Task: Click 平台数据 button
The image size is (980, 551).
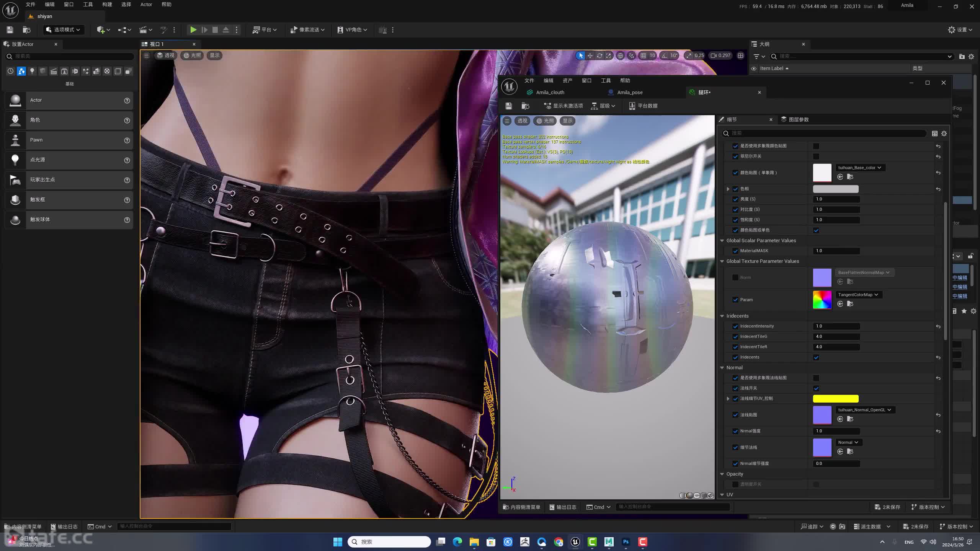Action: [643, 106]
